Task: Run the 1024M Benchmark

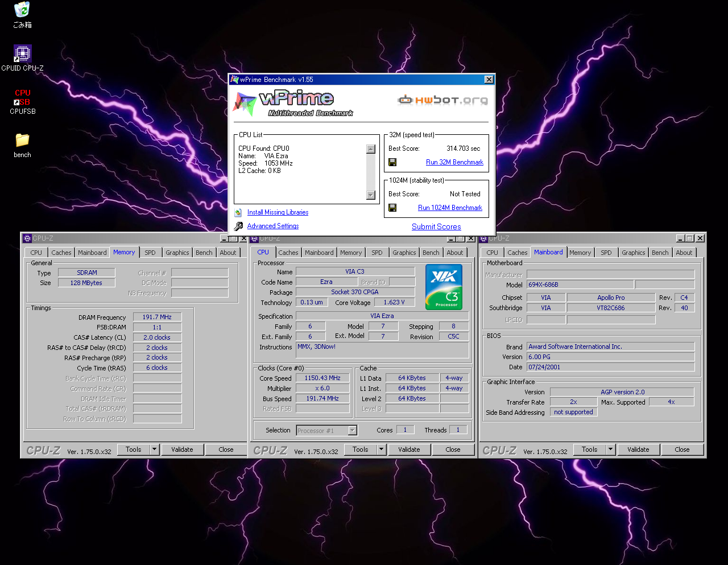Action: tap(450, 208)
